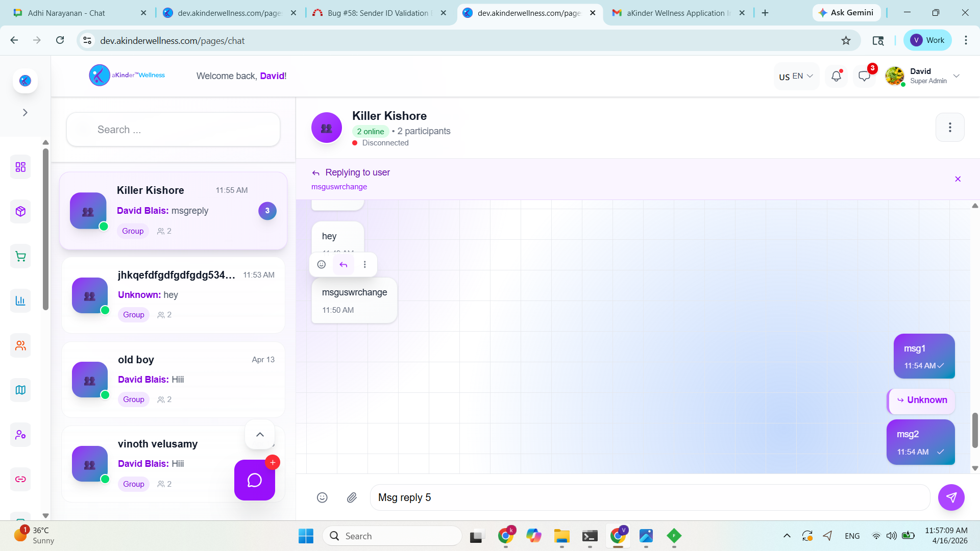Open chat header three-dot menu
980x551 pixels.
click(949, 127)
